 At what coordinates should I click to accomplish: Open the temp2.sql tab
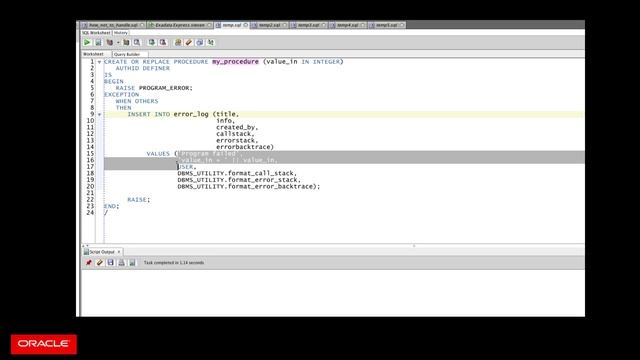click(x=269, y=25)
